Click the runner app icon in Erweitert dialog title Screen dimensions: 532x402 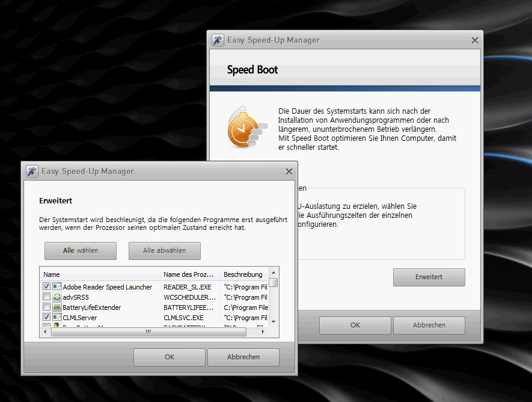coord(32,171)
